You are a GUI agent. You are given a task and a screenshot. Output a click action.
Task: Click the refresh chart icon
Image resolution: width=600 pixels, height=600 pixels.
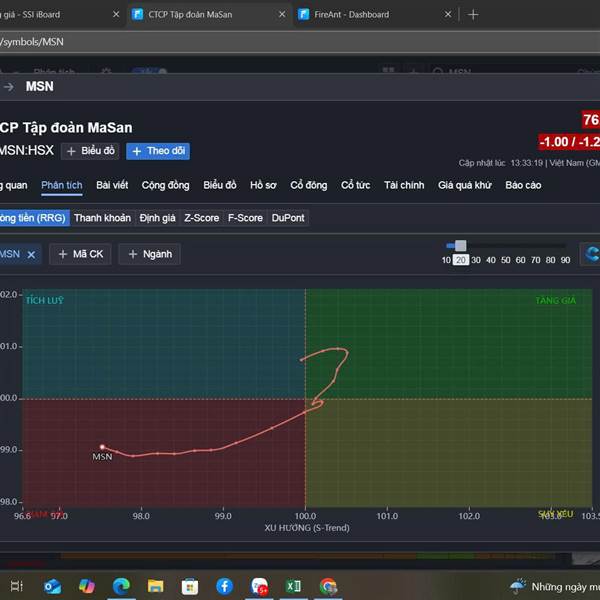(591, 254)
